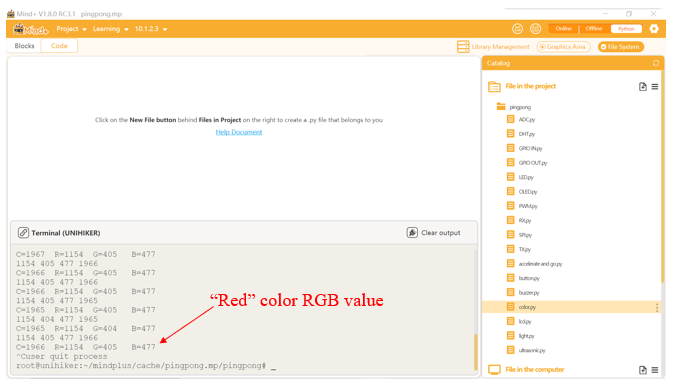Switch to Python mode

626,29
